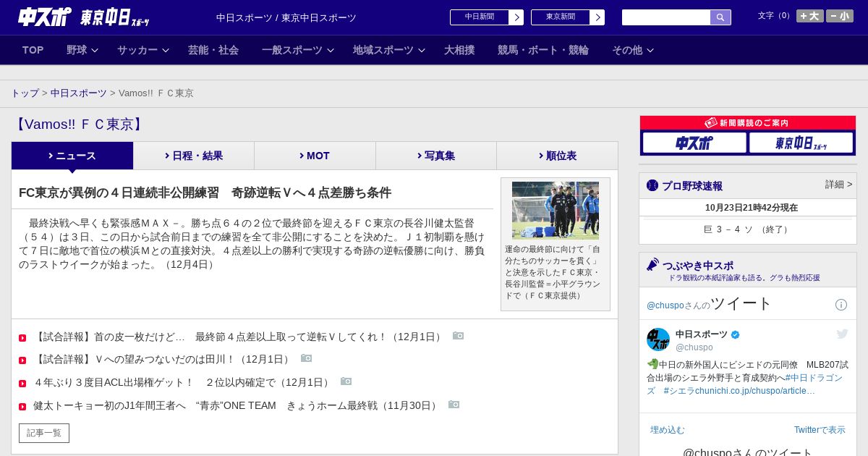Switch to the 日程・結果 tab

(194, 156)
